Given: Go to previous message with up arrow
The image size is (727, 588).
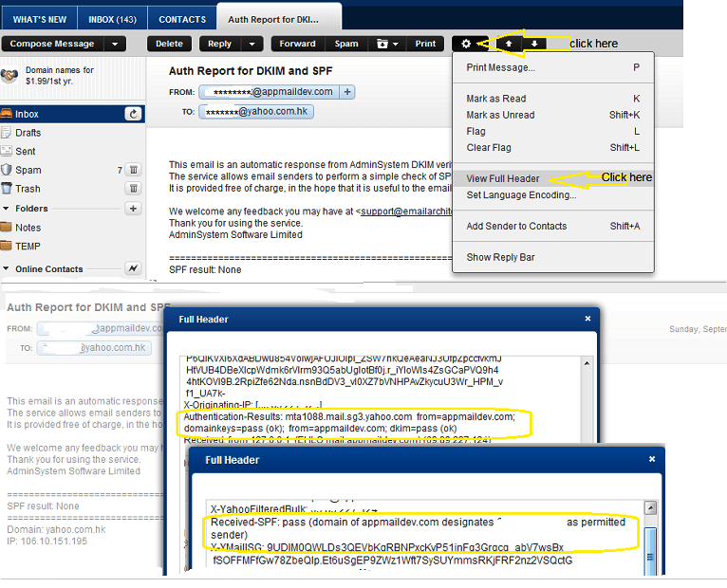Looking at the screenshot, I should coord(509,44).
